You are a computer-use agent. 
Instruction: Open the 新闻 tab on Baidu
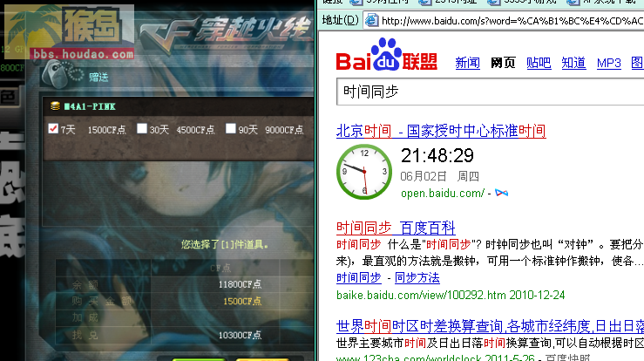pos(467,63)
